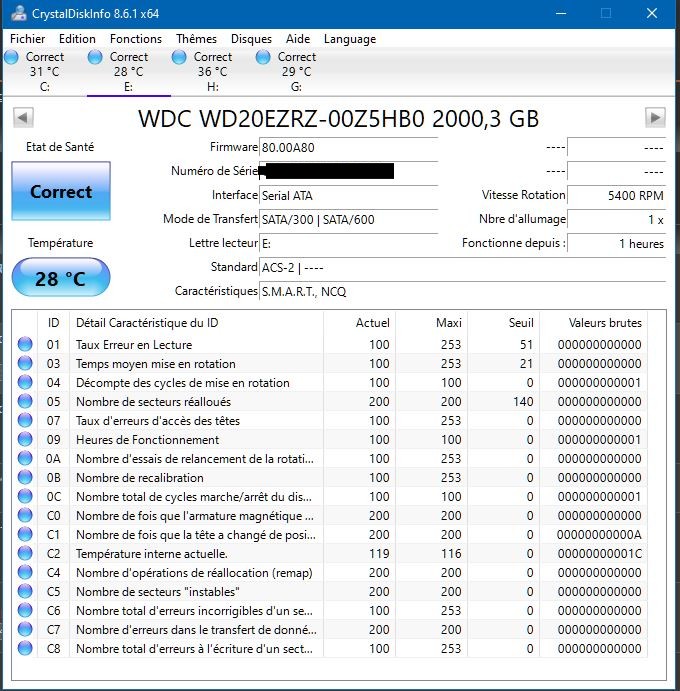Click the 28 °C temperature button

tap(61, 278)
